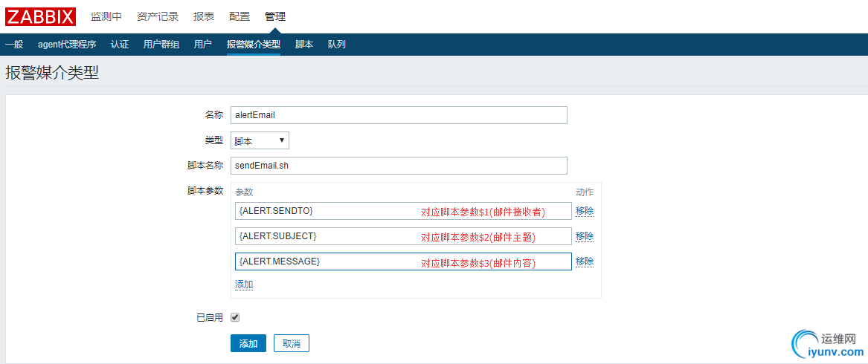Open the 资产记录 menu

[x=157, y=16]
